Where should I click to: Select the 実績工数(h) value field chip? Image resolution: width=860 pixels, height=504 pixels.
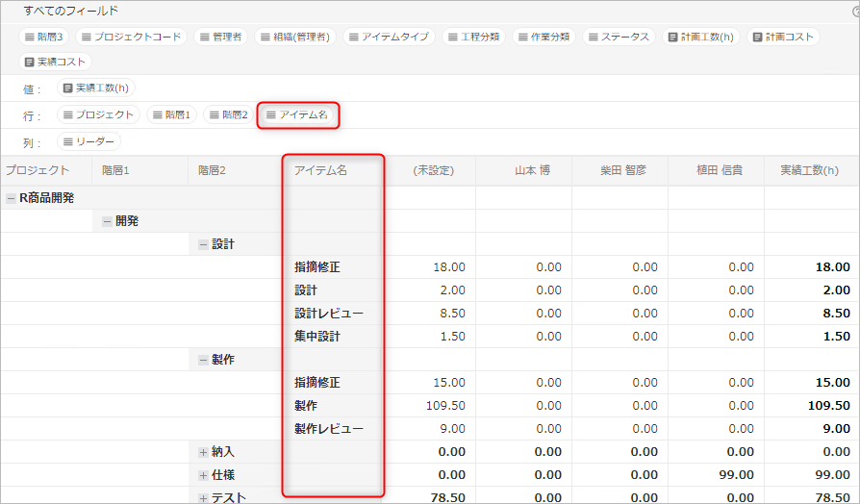(x=97, y=88)
